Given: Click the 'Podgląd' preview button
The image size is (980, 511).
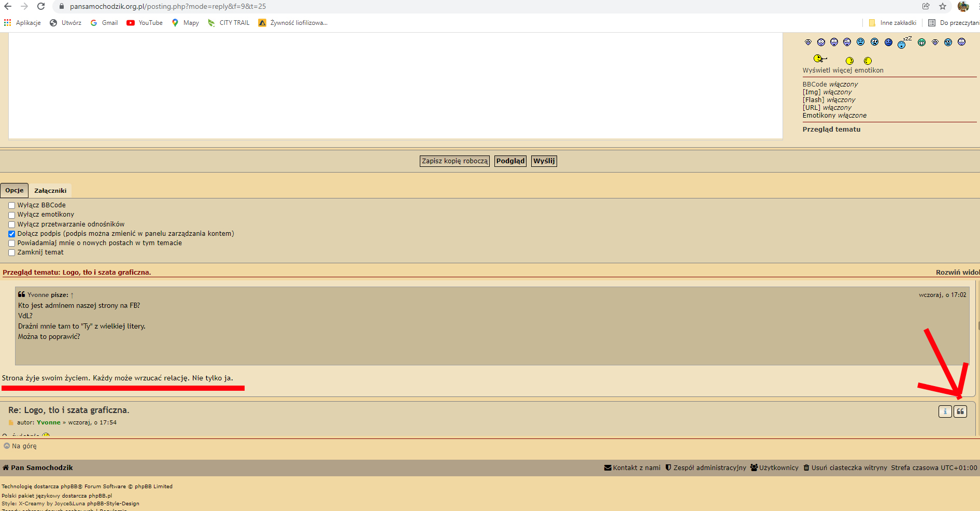Looking at the screenshot, I should [510, 161].
